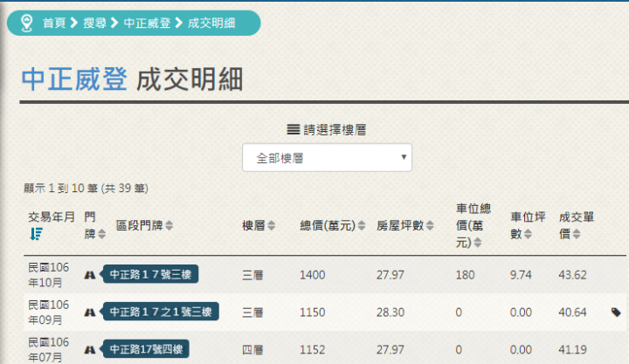Click unit price value 43.62
Screen dimensions: 629x364
tap(572, 275)
